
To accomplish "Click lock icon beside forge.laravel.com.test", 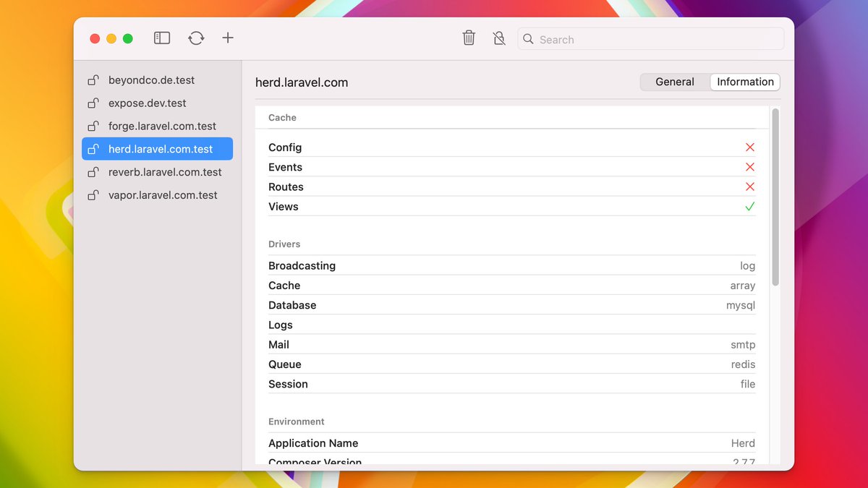I will 93,126.
